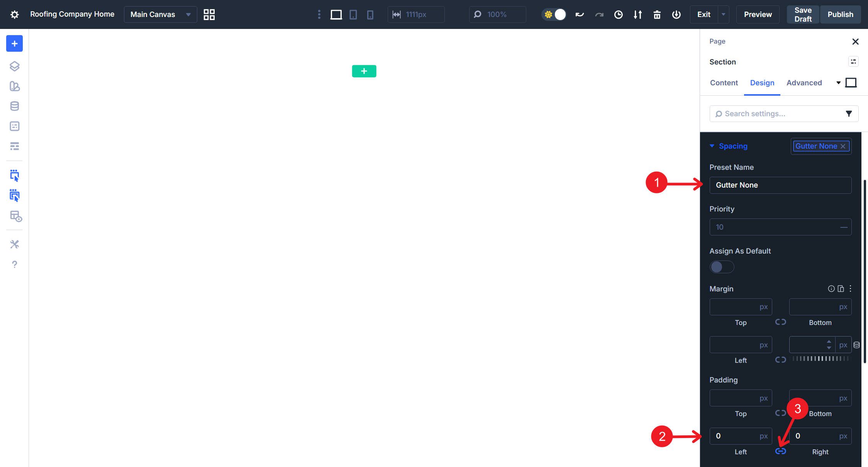Screen dimensions: 868x467
Task: Redo the last change
Action: click(x=599, y=14)
